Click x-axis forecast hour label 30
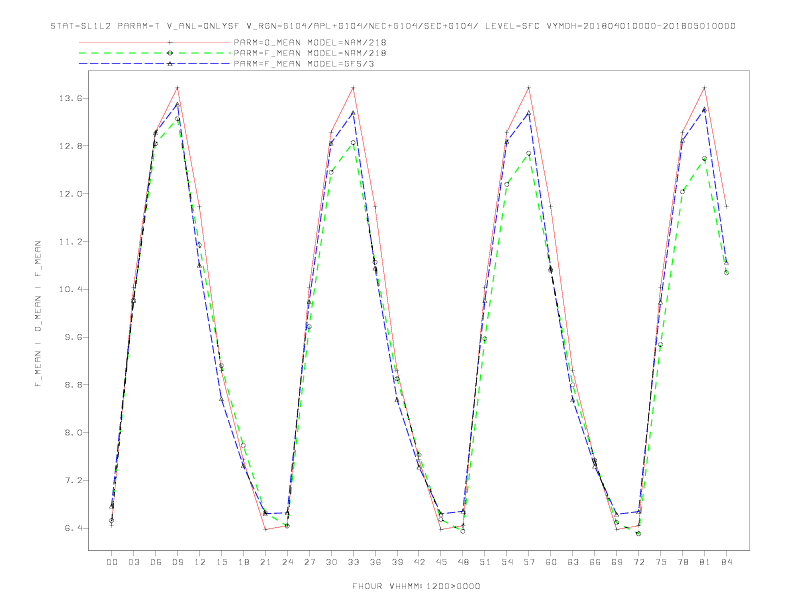This screenshot has width=792, height=612. 331,562
